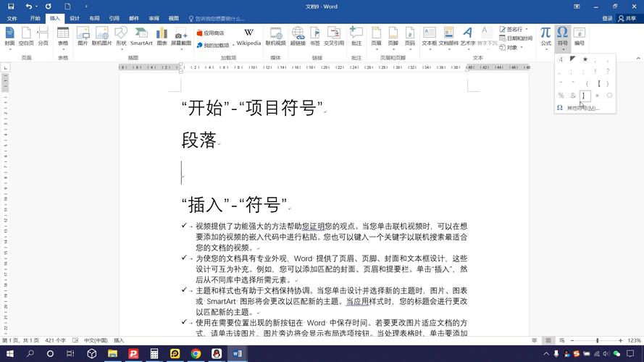Open the Wikipedia add-in
This screenshot has width=644, height=362.
point(248,37)
